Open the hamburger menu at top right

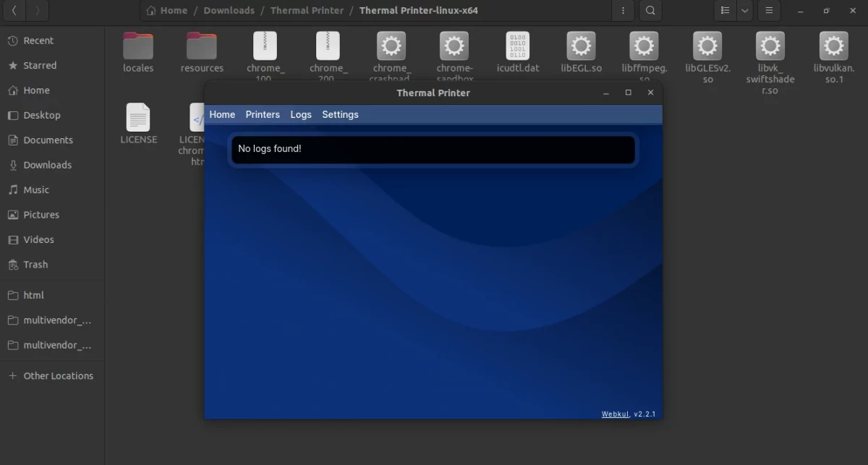[768, 11]
